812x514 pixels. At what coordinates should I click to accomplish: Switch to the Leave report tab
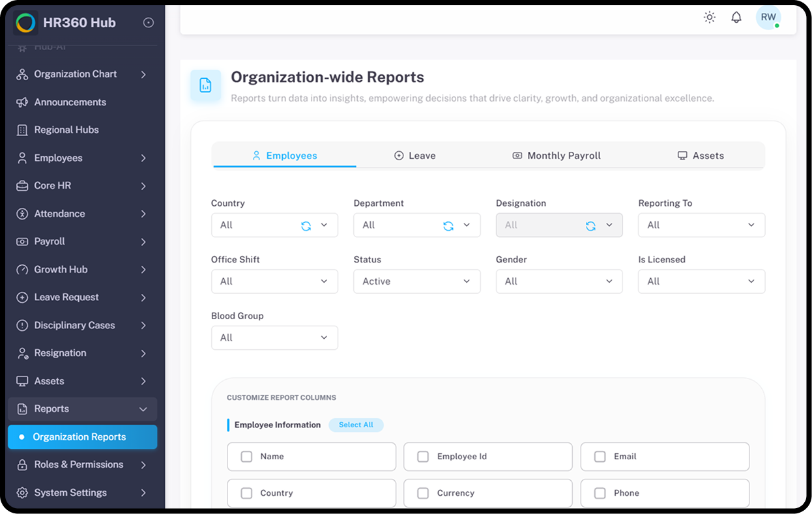pyautogui.click(x=415, y=156)
